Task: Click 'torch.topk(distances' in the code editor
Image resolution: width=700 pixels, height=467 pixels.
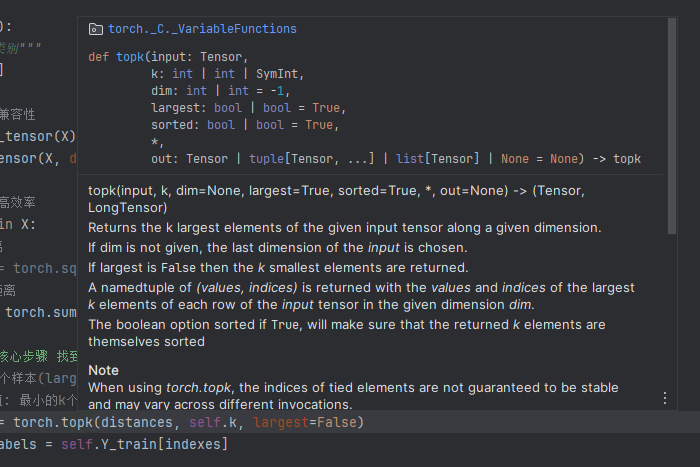Action: coord(93,422)
